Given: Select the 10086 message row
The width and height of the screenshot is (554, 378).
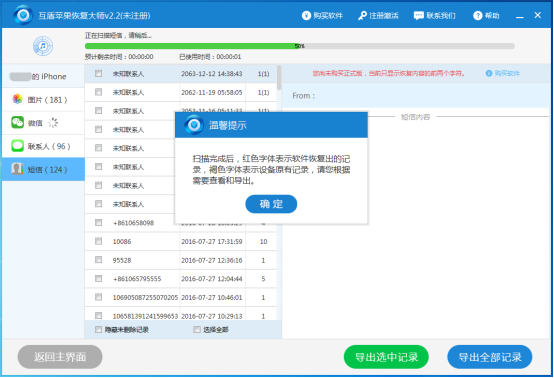Looking at the screenshot, I should (x=181, y=242).
